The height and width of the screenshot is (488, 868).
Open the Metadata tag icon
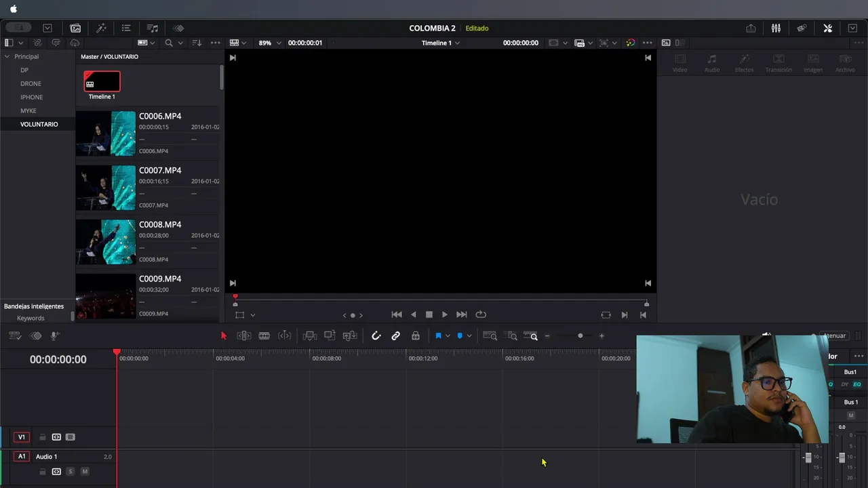(x=802, y=28)
